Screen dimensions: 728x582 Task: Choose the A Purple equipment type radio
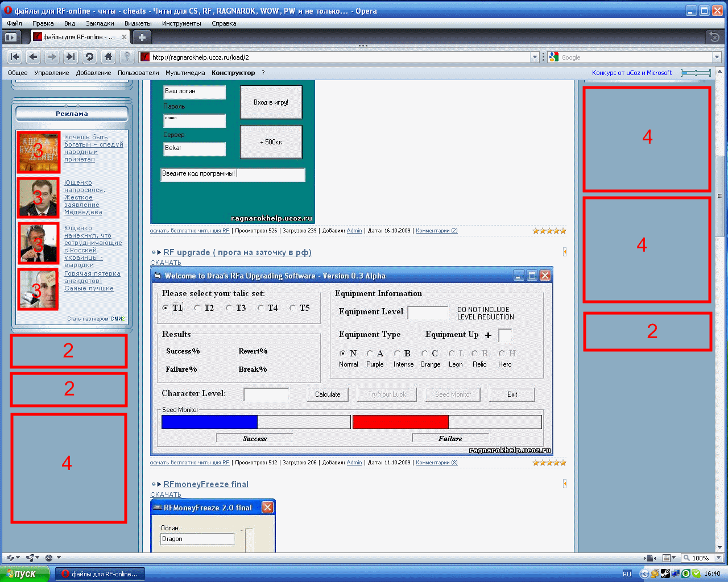[370, 354]
